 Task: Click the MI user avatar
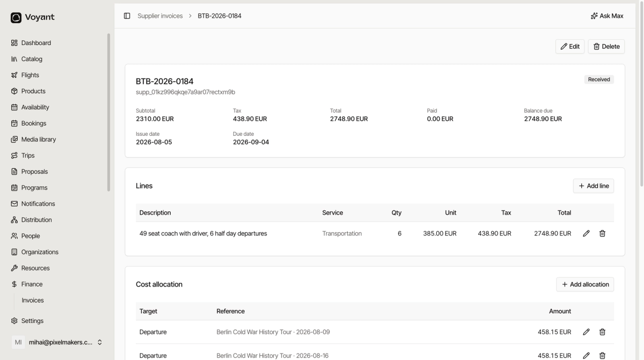pos(18,342)
